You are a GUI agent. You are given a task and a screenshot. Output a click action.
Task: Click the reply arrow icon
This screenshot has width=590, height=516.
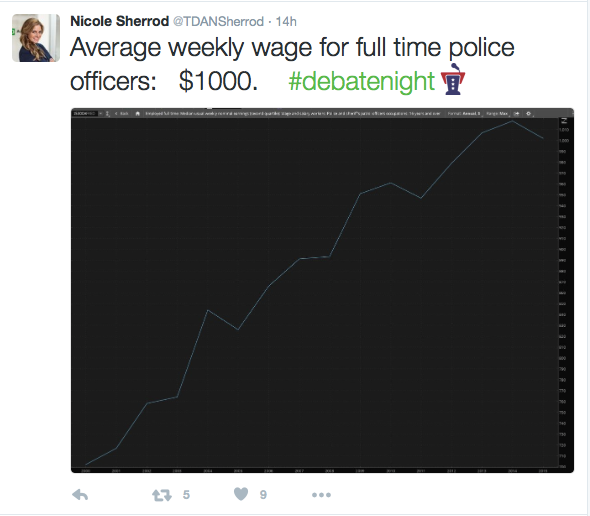pos(80,495)
